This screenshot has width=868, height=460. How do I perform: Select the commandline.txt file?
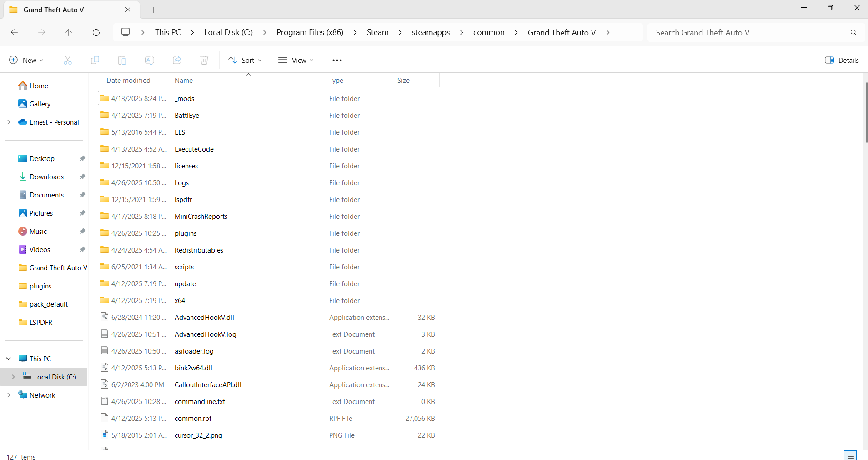point(268,401)
